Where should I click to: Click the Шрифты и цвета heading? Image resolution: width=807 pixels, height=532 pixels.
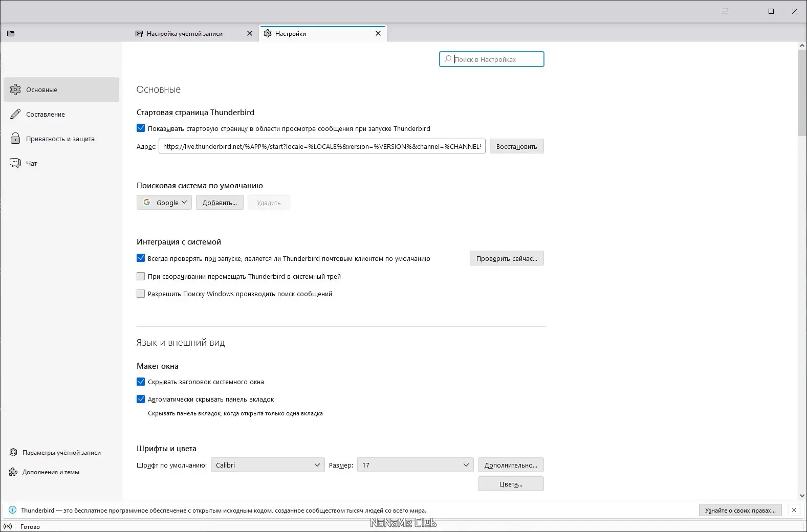166,449
